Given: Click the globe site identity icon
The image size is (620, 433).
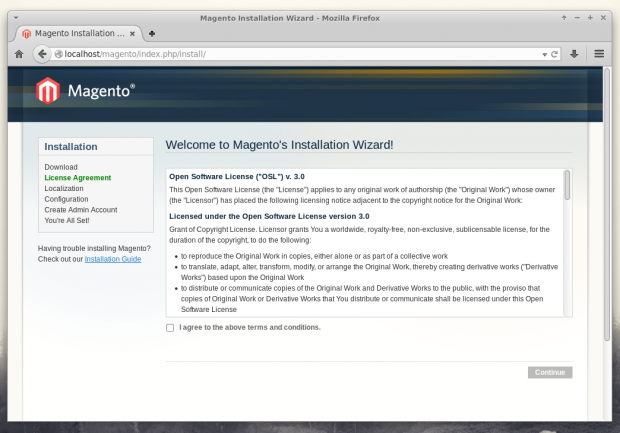Looking at the screenshot, I should click(x=59, y=54).
